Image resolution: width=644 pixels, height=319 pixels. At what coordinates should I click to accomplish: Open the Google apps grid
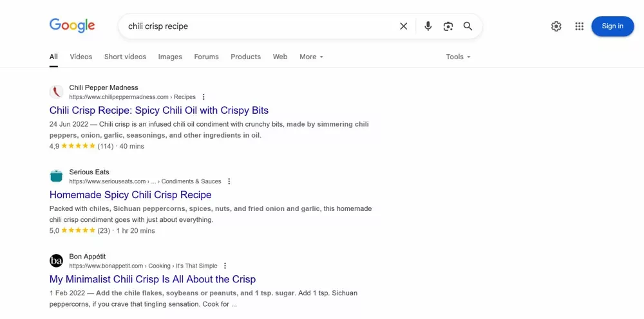[580, 26]
